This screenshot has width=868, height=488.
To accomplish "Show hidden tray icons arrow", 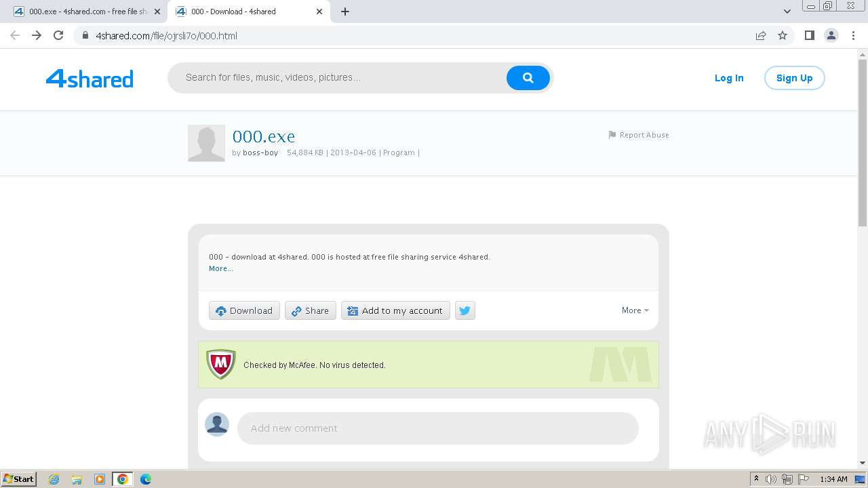I will [x=757, y=479].
